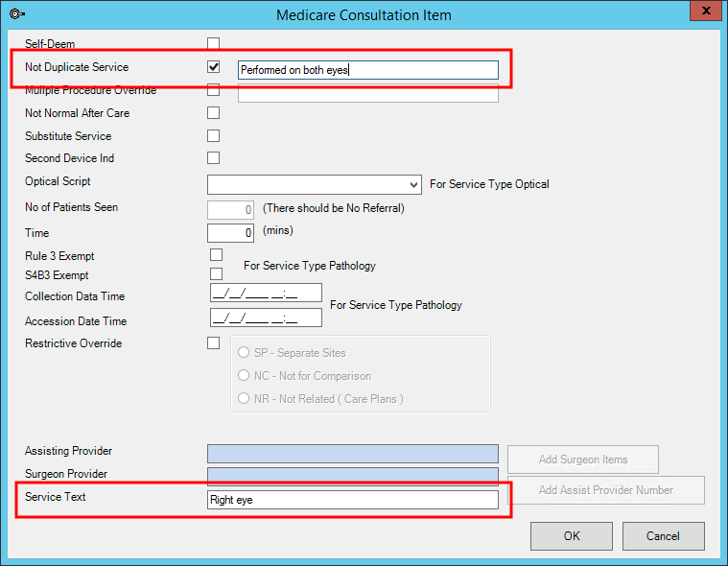This screenshot has width=728, height=566.
Task: Confirm the dialog with OK
Action: [572, 536]
